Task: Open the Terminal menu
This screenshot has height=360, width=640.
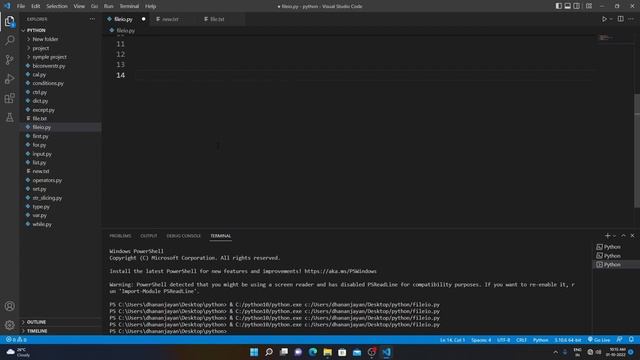Action: point(129,6)
